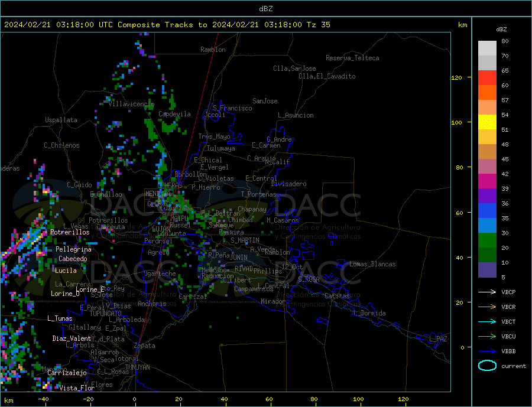This screenshot has height=407, width=532.
Task: Click the Diaz_Valent place label
Action: tap(72, 338)
